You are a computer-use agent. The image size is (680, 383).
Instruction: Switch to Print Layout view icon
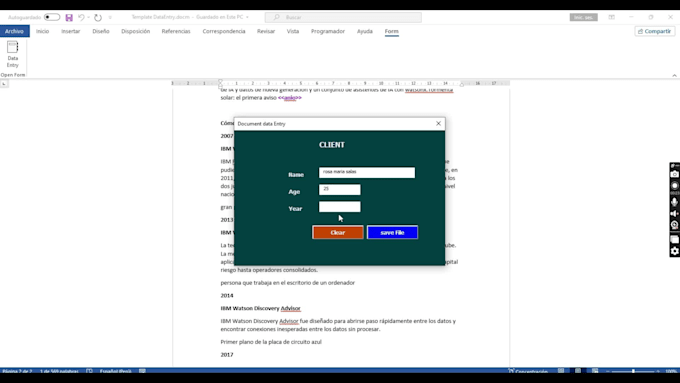[x=578, y=371]
